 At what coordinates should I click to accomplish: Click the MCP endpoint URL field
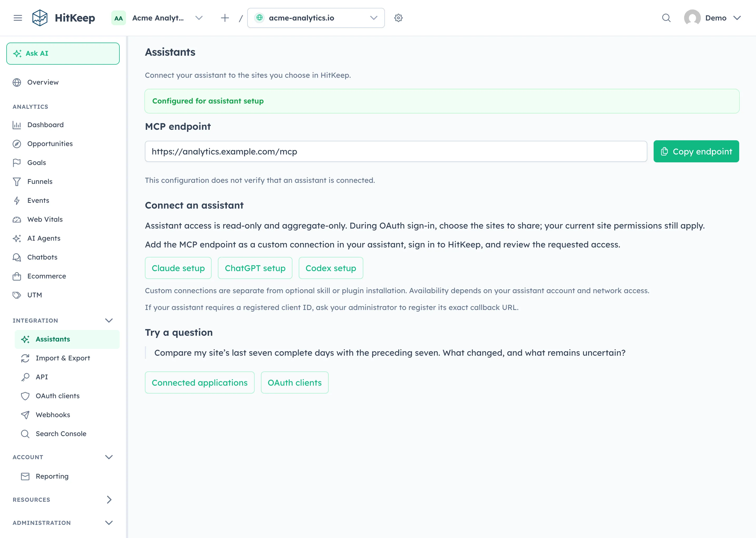[x=396, y=151]
